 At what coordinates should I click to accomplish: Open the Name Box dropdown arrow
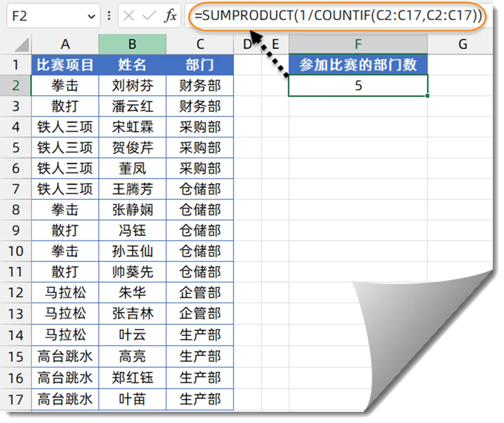tap(92, 16)
